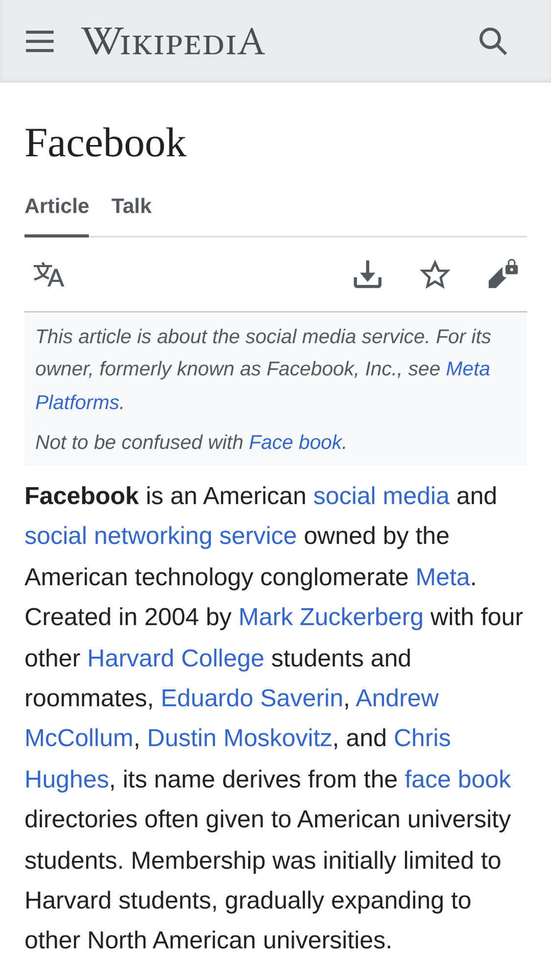Visit the social networking service link
Image resolution: width=551 pixels, height=980 pixels.
pyautogui.click(x=161, y=536)
